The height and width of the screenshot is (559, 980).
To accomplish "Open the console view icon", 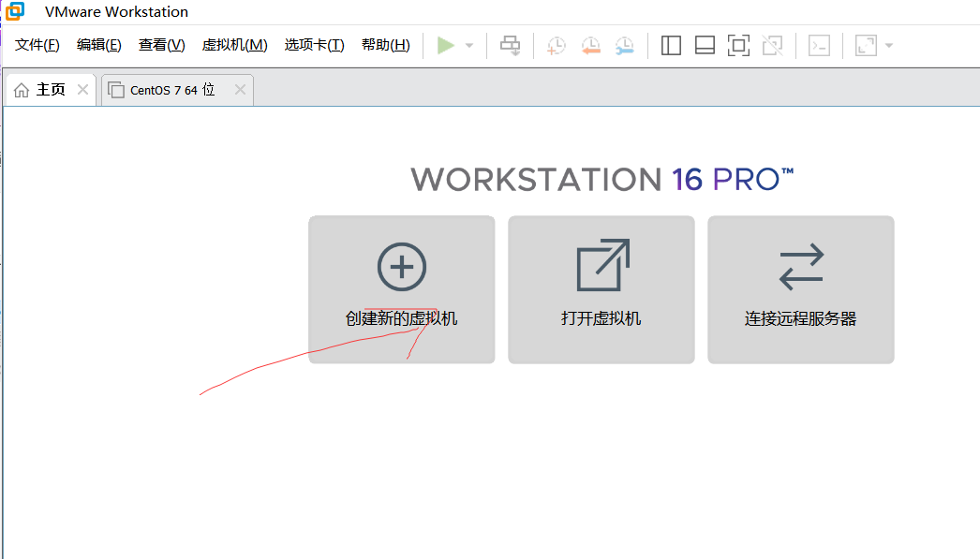I will (x=819, y=46).
